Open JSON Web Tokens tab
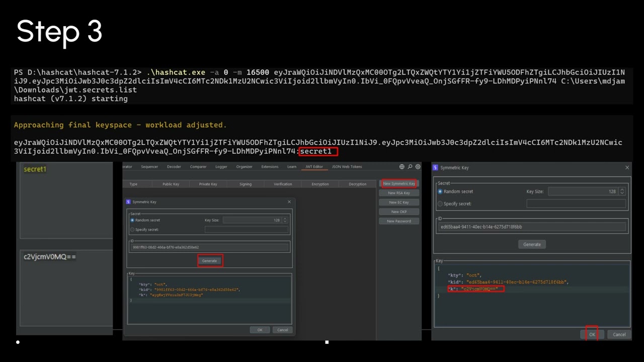This screenshot has width=644, height=362. [347, 167]
